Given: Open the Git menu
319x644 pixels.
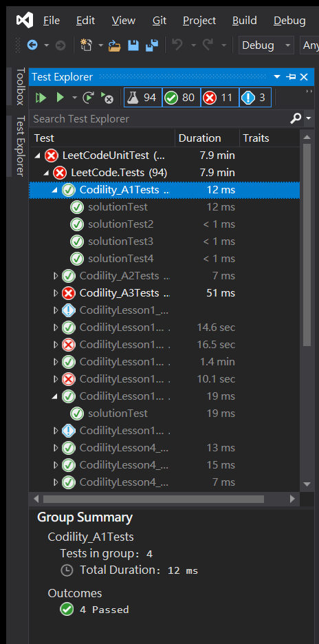Looking at the screenshot, I should (x=159, y=21).
